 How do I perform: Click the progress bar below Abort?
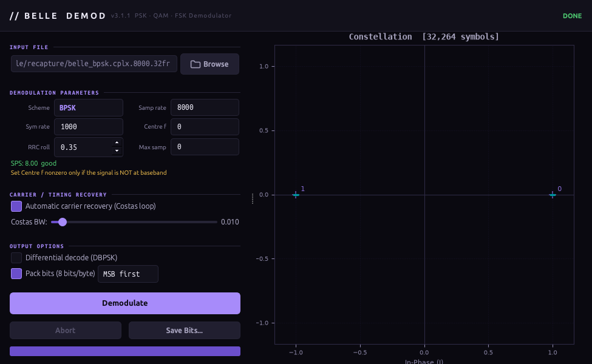point(125,351)
